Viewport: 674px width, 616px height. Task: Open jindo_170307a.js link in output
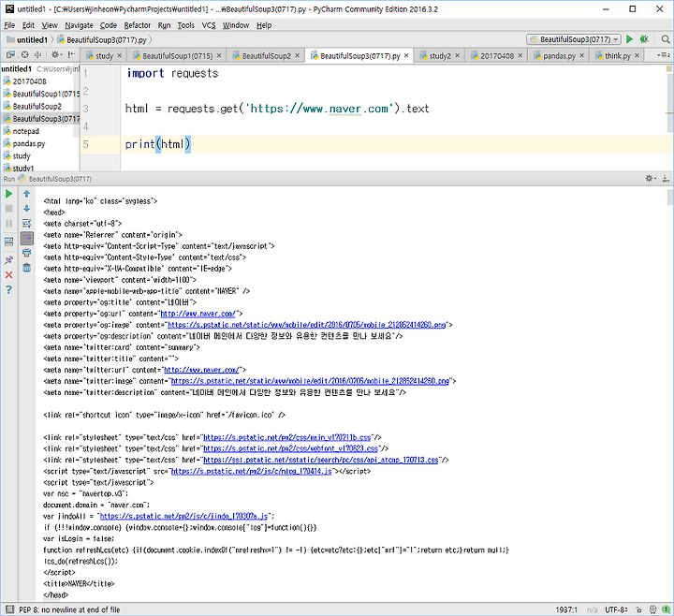tap(183, 516)
